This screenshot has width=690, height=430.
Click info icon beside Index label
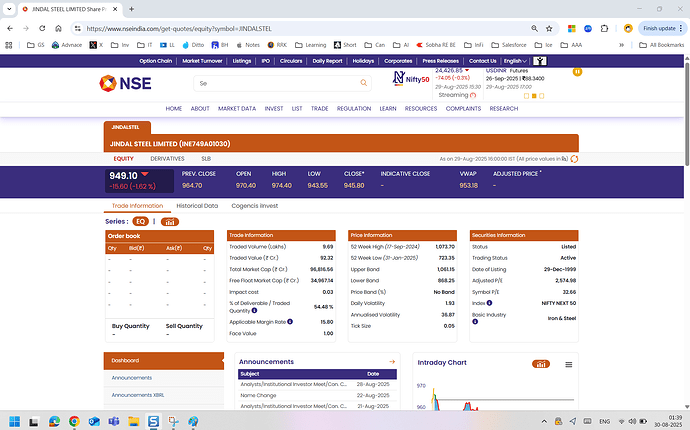tap(489, 303)
